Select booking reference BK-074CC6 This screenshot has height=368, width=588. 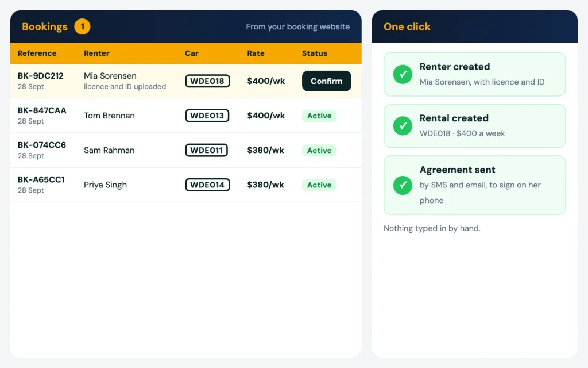click(41, 145)
